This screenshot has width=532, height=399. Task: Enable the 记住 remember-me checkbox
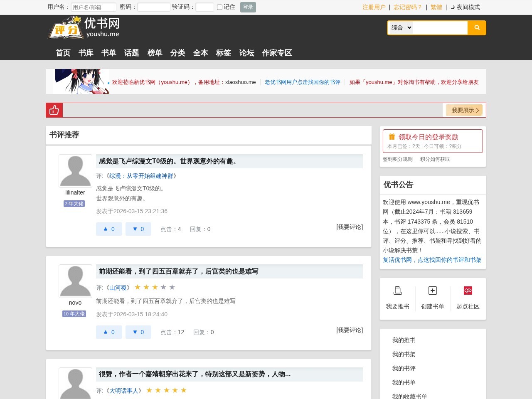click(x=219, y=7)
